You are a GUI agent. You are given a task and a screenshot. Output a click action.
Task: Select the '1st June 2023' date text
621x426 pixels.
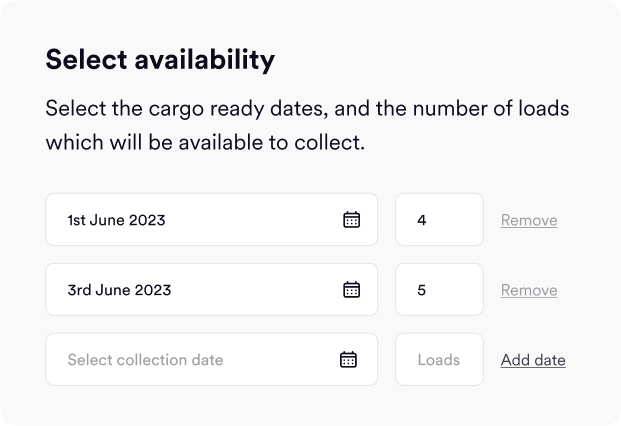(116, 220)
